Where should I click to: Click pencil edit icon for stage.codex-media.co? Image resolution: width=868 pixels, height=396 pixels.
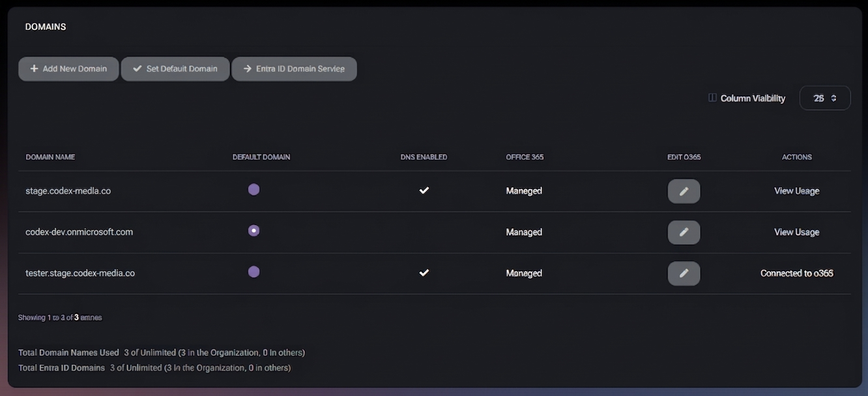(684, 191)
